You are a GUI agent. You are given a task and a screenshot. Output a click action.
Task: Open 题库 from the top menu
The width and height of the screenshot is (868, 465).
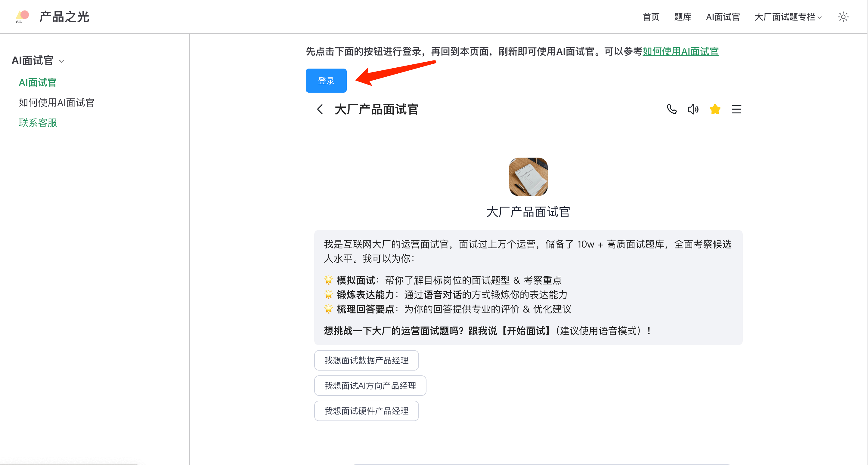683,17
